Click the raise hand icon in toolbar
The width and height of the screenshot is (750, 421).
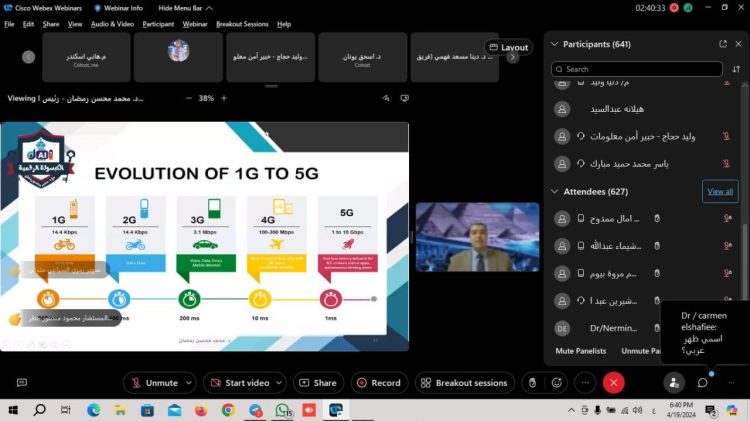tap(532, 383)
